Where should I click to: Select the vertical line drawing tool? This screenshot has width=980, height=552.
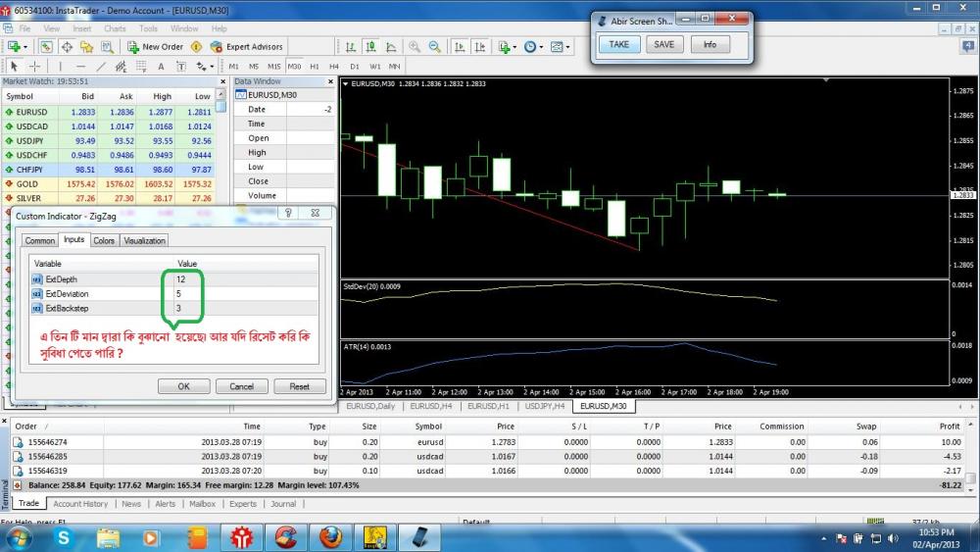(61, 67)
